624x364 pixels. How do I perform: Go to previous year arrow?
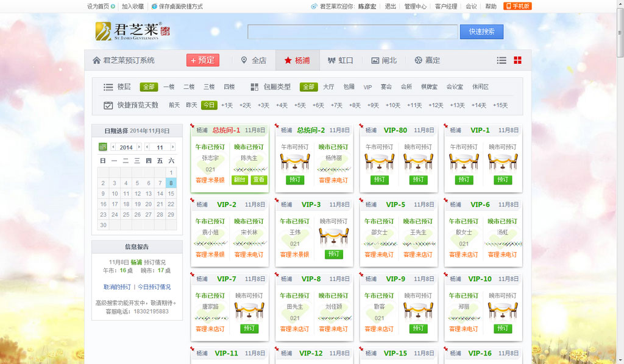113,147
